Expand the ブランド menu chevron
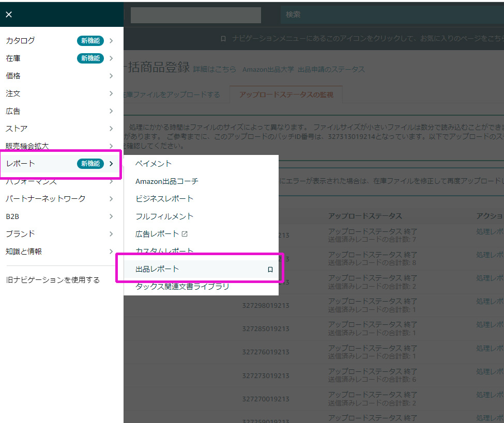504x423 pixels. [x=111, y=234]
